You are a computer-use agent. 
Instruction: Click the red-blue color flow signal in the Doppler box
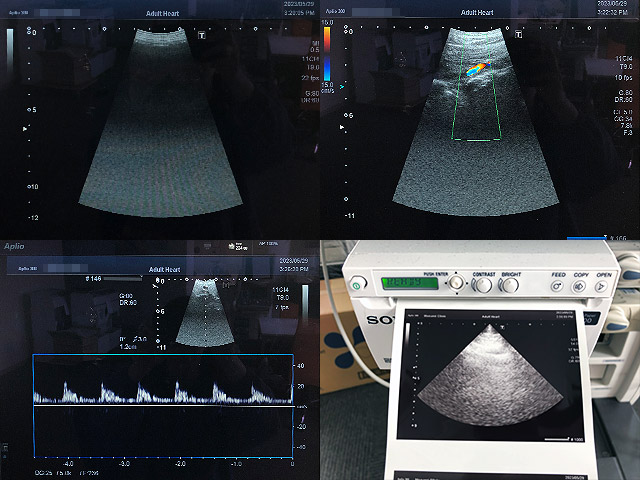click(x=478, y=69)
